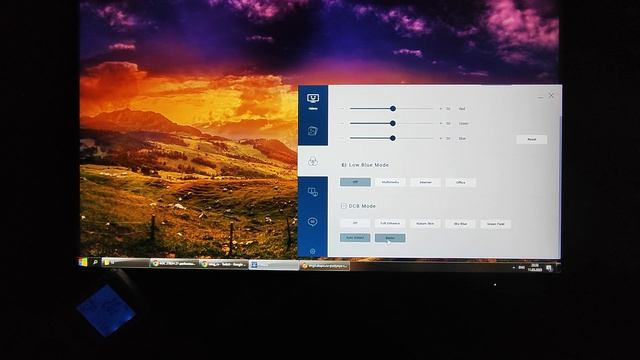The height and width of the screenshot is (360, 640).
Task: Switch to the second Chrome taskbar window
Action: click(x=224, y=264)
